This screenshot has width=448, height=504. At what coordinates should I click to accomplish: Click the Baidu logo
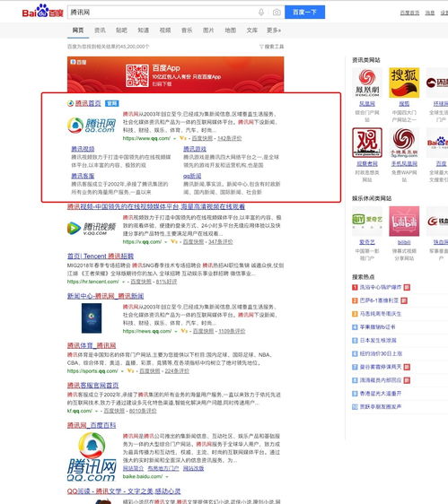point(43,12)
